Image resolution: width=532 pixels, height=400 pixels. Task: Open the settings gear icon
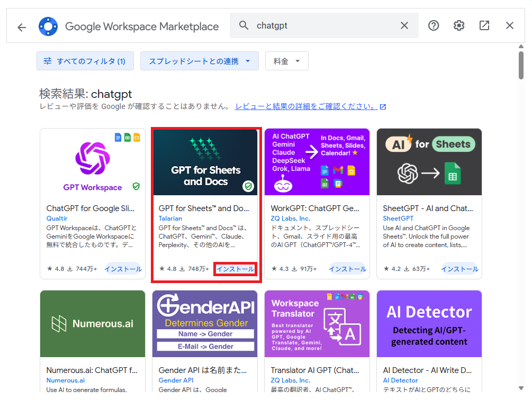coord(459,25)
